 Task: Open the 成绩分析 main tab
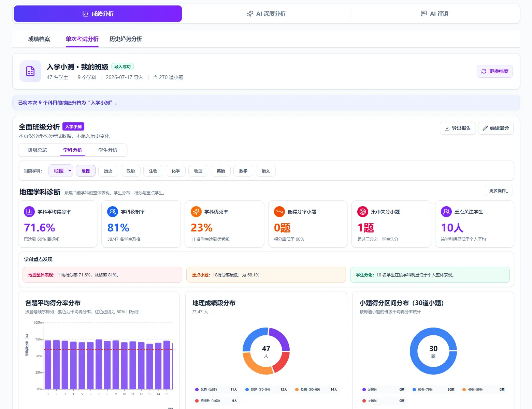pos(98,14)
